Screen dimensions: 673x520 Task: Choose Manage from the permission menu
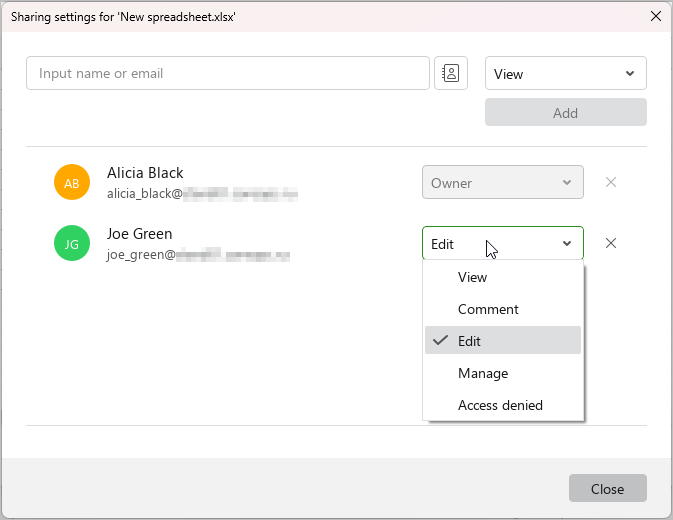pyautogui.click(x=503, y=373)
